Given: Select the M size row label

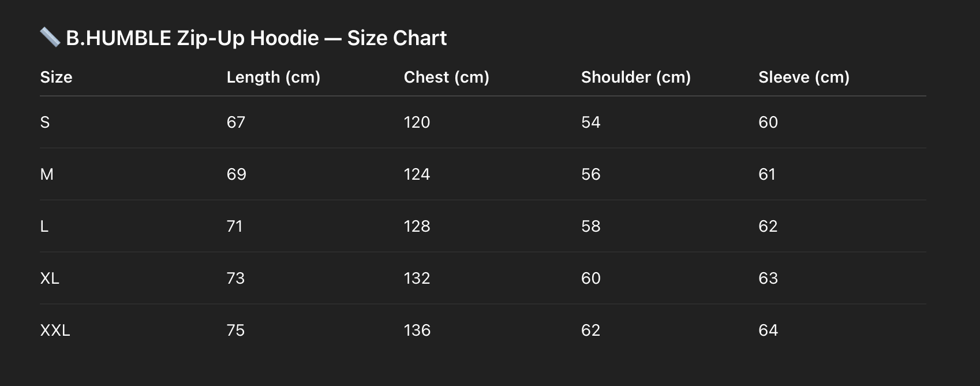Looking at the screenshot, I should (47, 174).
